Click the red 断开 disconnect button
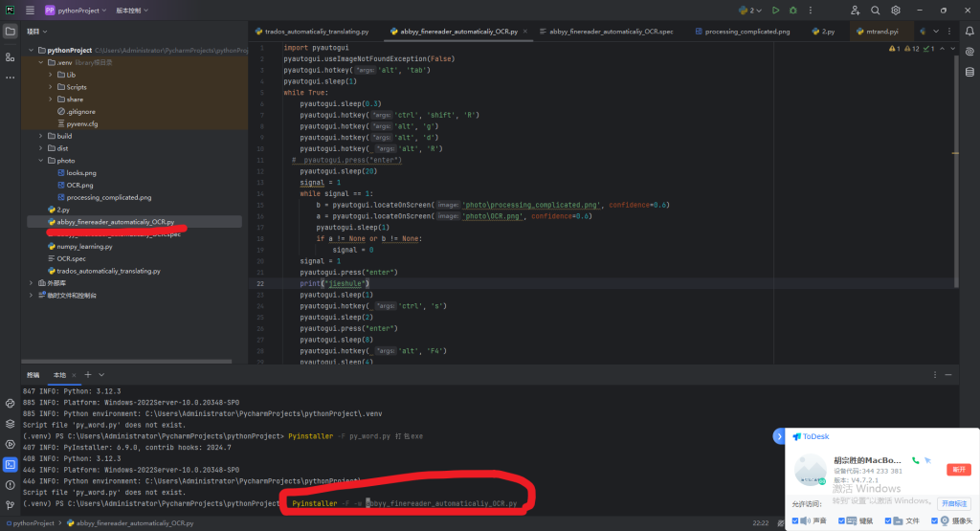This screenshot has height=531, width=980. coord(957,470)
